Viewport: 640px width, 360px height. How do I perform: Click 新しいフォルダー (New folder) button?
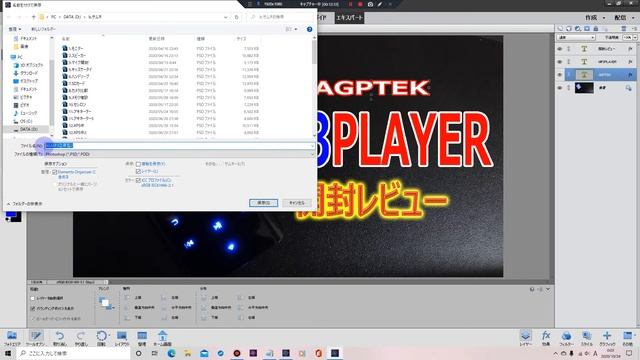click(43, 29)
